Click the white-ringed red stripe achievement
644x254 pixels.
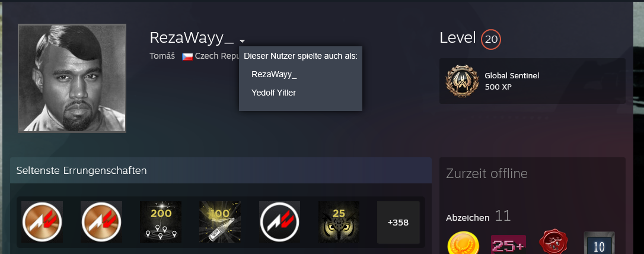279,222
